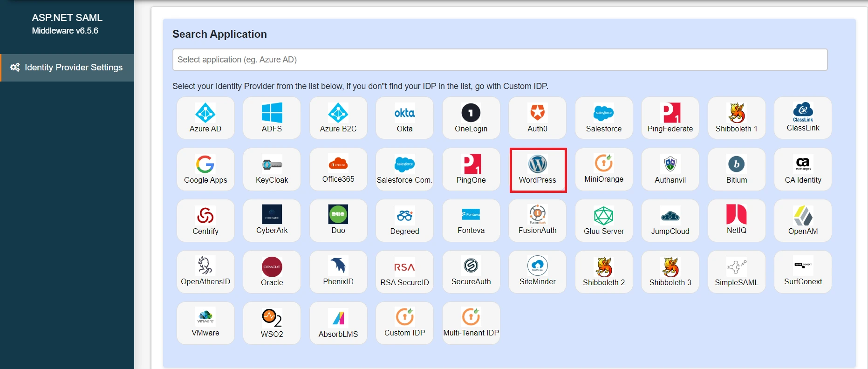Pick the Azure B2C provider

click(338, 118)
